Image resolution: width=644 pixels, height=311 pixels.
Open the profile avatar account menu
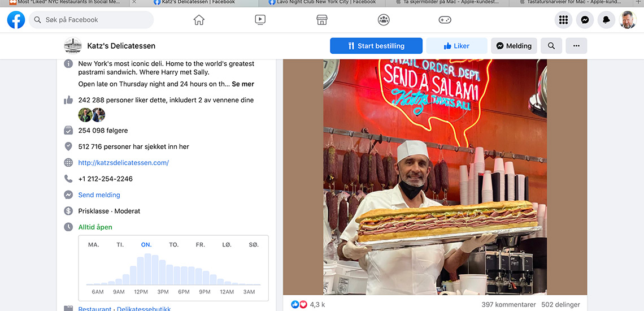(628, 20)
